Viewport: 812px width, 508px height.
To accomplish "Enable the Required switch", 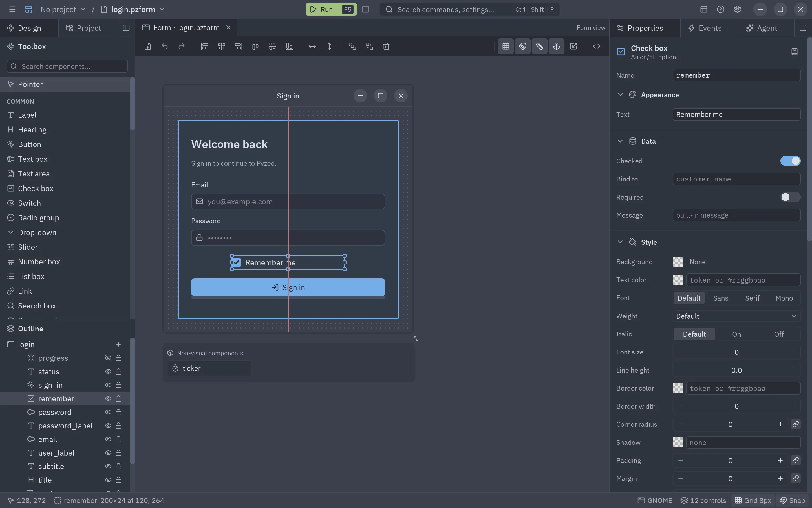I will point(790,197).
